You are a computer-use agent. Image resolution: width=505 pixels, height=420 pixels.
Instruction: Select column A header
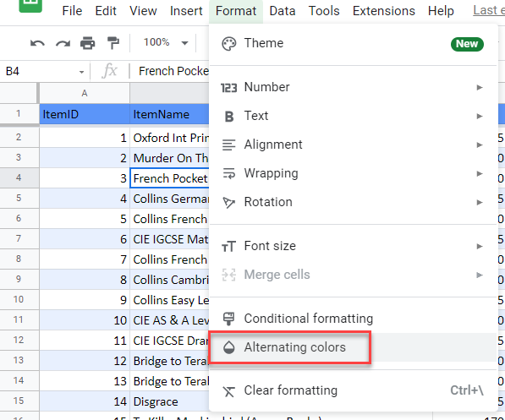pyautogui.click(x=85, y=93)
